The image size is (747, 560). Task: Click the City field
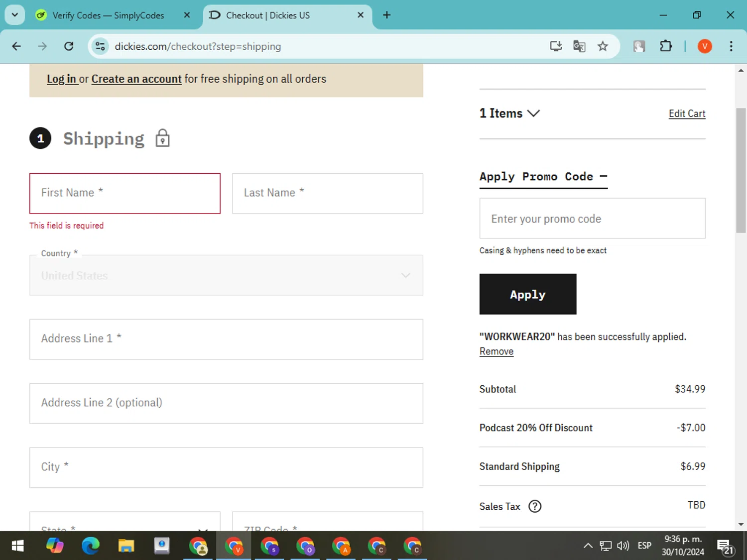pos(226,468)
